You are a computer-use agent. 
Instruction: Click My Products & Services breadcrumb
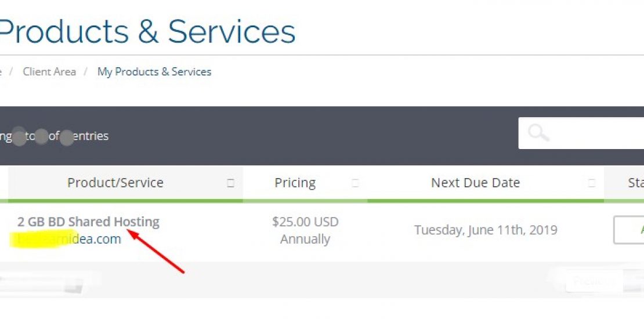click(x=154, y=72)
